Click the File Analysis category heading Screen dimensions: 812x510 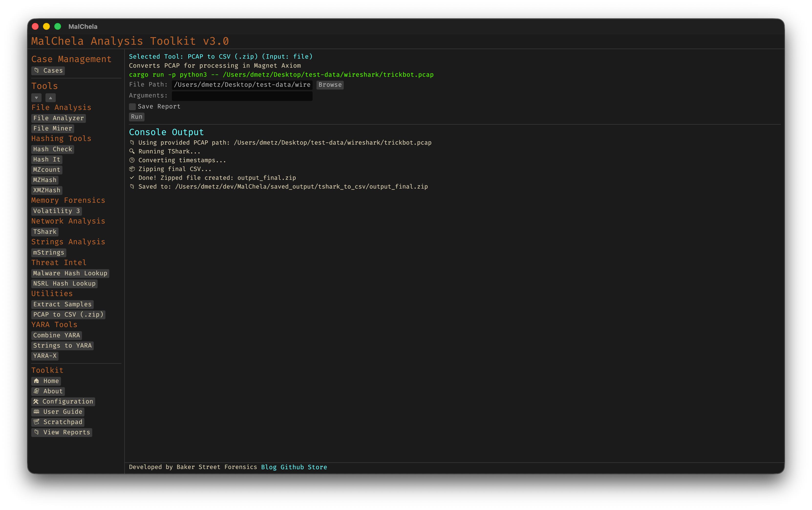click(61, 107)
